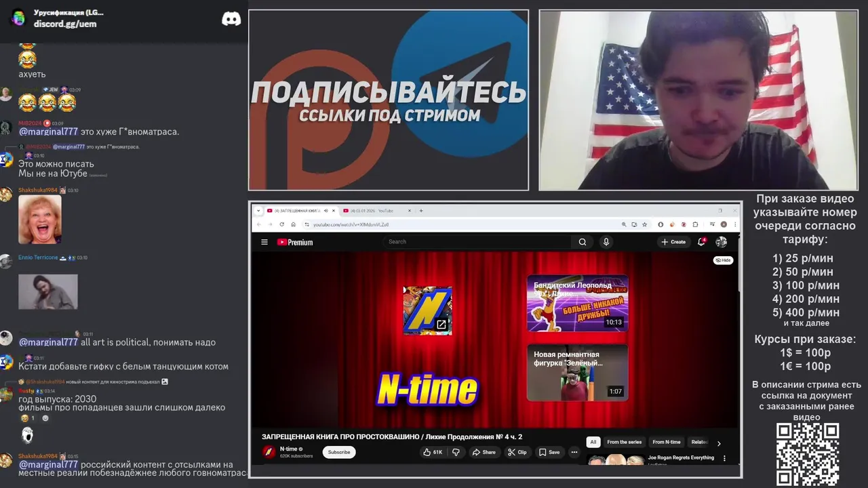Click the Ennio Terricone GIF in chat

(x=48, y=291)
